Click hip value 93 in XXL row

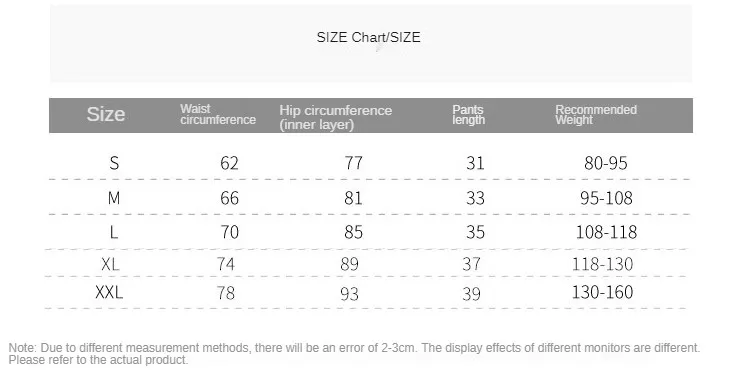coord(349,294)
